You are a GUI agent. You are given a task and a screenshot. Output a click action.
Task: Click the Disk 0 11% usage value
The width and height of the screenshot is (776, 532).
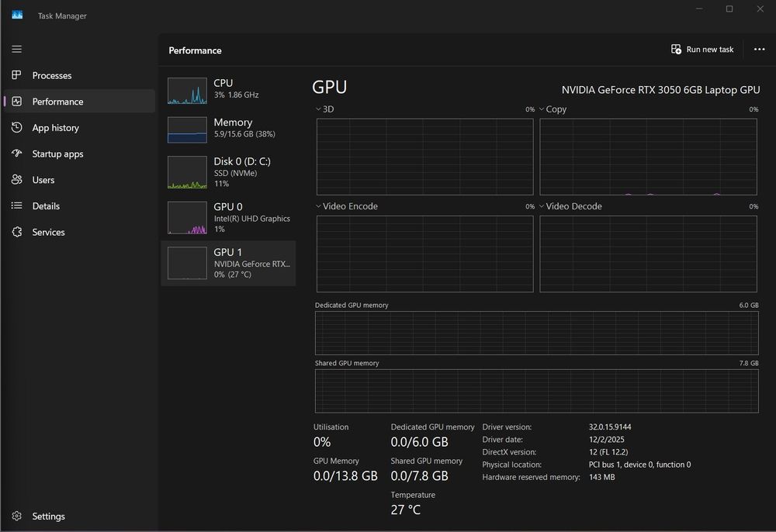pyautogui.click(x=221, y=184)
